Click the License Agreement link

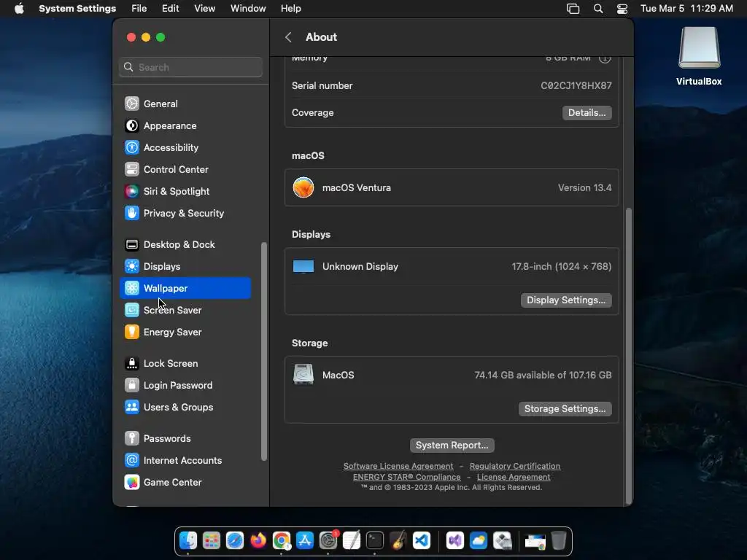click(x=514, y=477)
